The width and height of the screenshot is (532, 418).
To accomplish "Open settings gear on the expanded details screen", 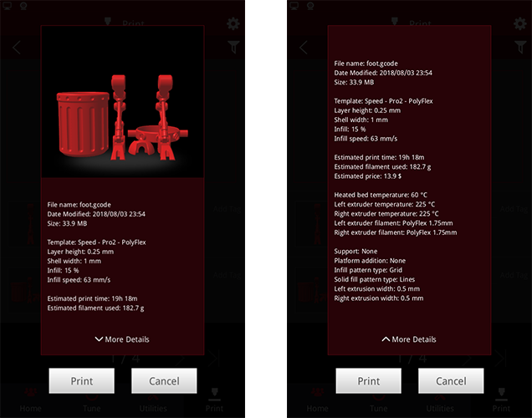I will [519, 23].
